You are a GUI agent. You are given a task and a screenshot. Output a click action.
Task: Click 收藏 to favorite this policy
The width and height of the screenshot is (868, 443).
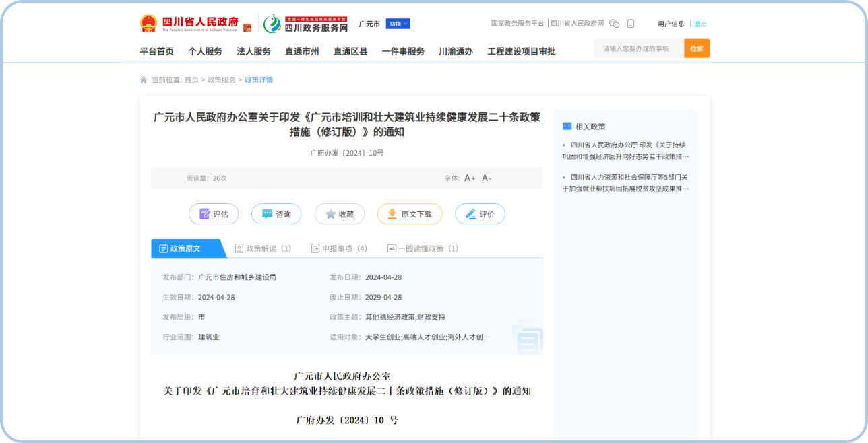340,214
